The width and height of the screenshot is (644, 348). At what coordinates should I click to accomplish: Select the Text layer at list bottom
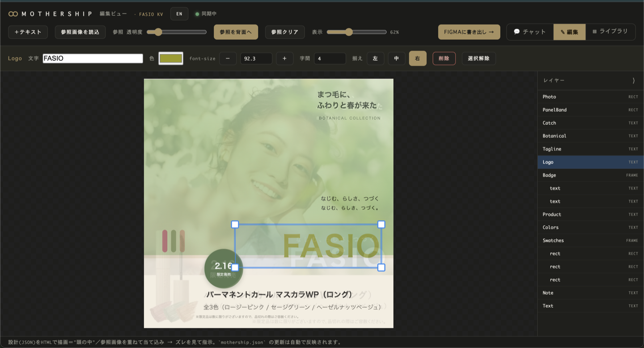pyautogui.click(x=590, y=306)
